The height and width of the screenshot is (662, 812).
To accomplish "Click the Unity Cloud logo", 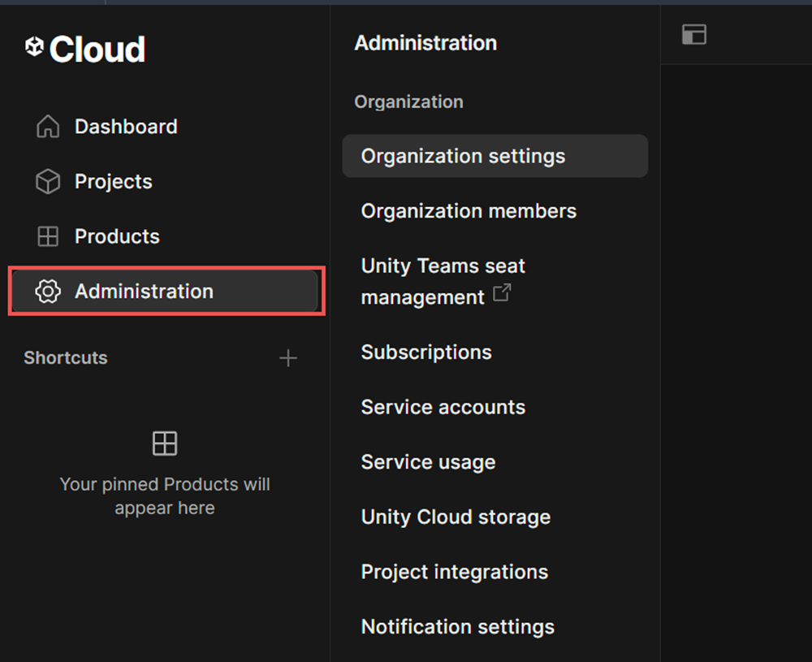I will point(84,49).
